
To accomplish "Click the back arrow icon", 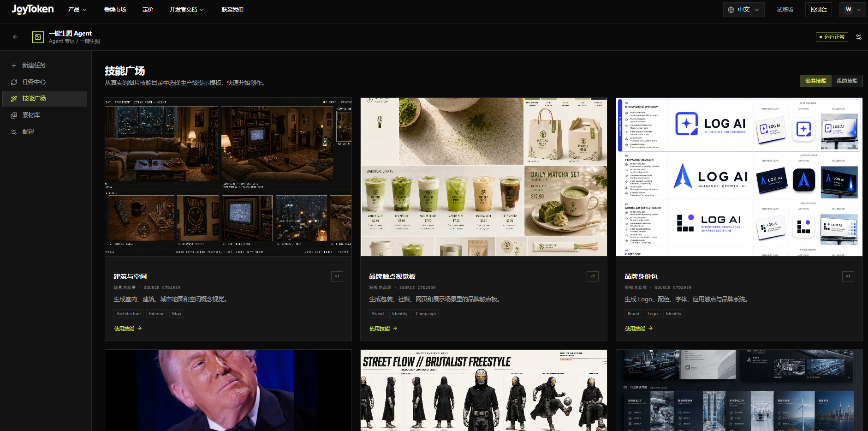I will coord(15,37).
